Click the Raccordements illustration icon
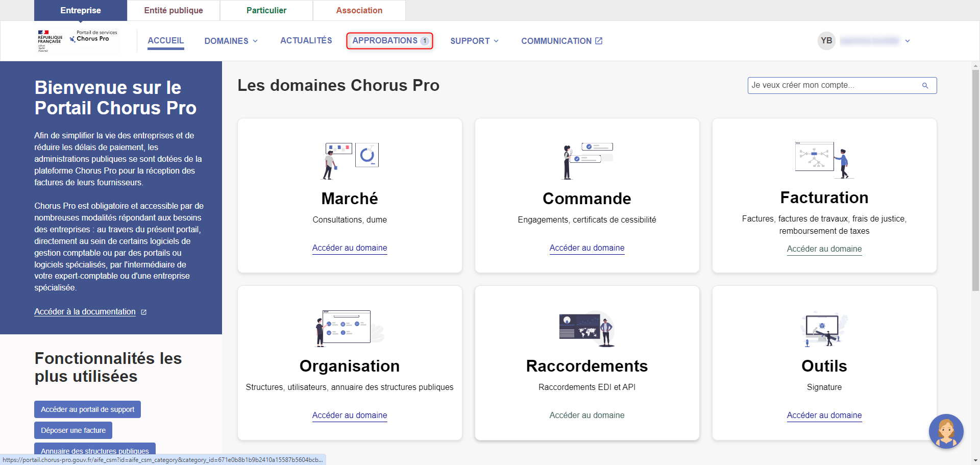This screenshot has width=980, height=465. [x=587, y=328]
